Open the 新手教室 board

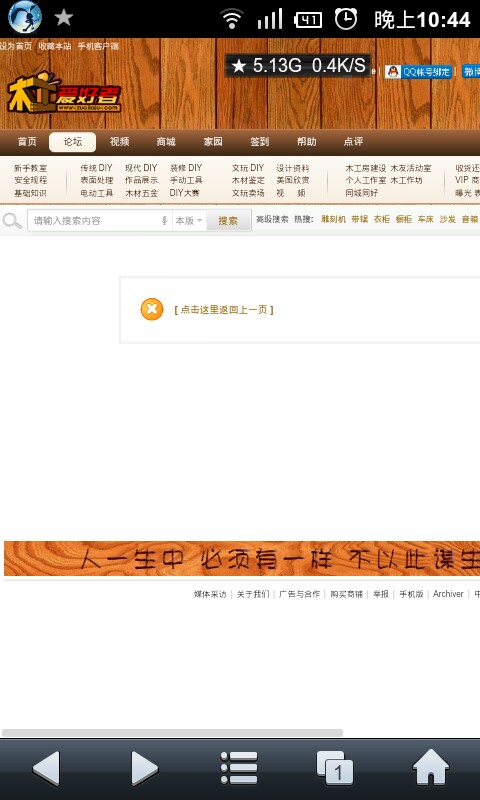point(31,168)
